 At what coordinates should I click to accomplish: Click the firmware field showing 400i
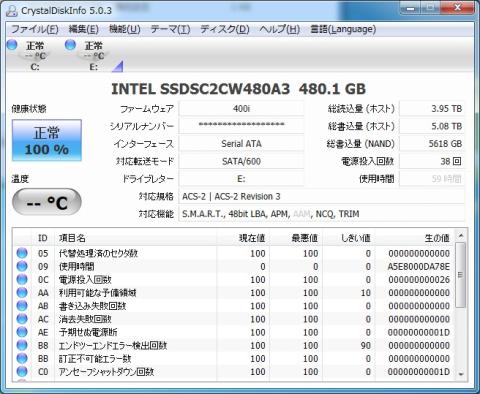point(241,109)
